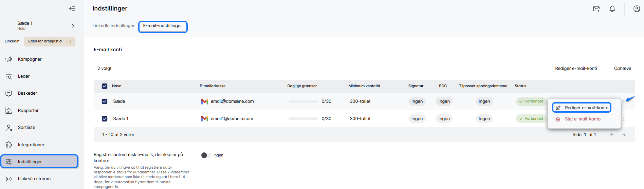Click the Ophæve button
The width and height of the screenshot is (644, 189).
pos(622,69)
